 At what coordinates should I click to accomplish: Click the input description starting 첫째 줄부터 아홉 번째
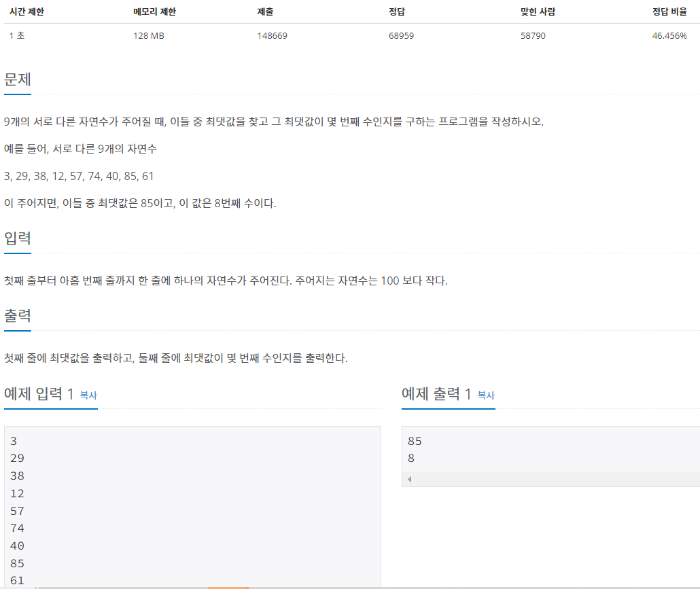pyautogui.click(x=226, y=281)
